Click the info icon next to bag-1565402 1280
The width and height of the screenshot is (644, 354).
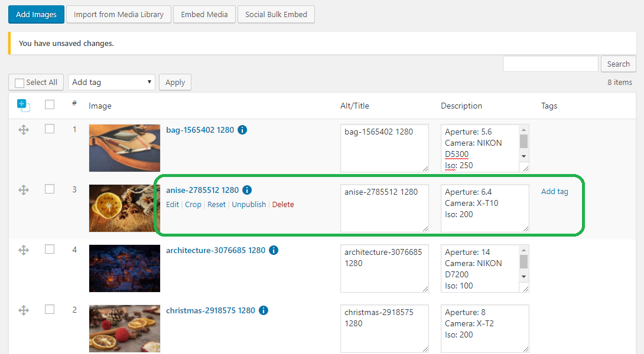pos(242,130)
